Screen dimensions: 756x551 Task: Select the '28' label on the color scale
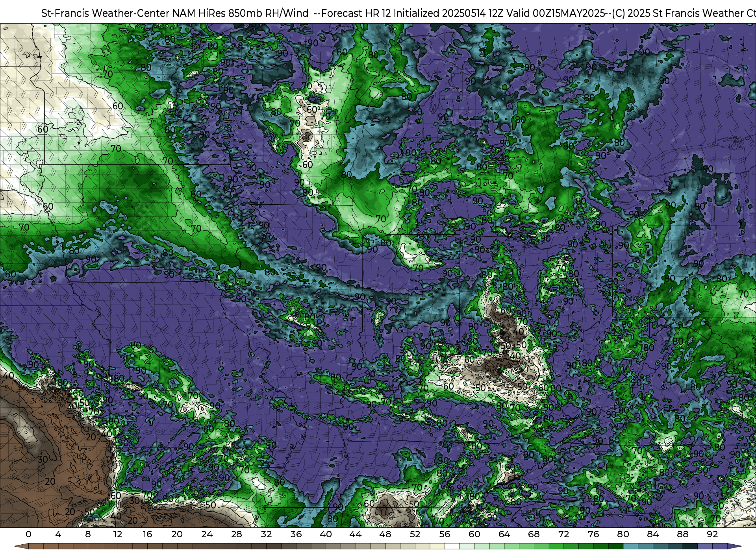[x=237, y=534]
